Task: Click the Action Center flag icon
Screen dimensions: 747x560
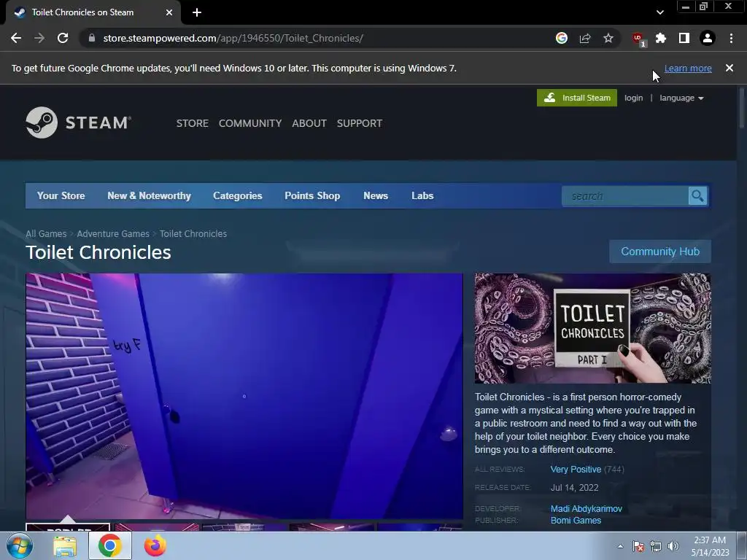Action: click(x=638, y=546)
